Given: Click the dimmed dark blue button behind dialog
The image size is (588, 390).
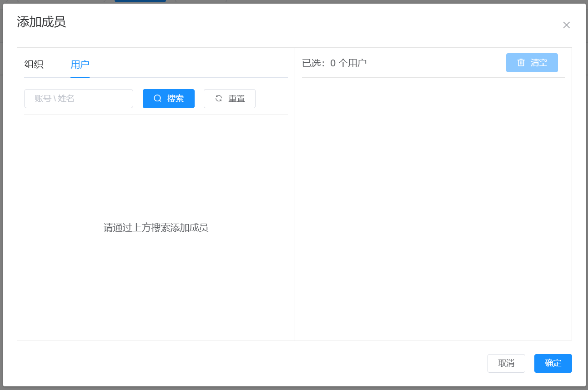Looking at the screenshot, I should [140, 1].
